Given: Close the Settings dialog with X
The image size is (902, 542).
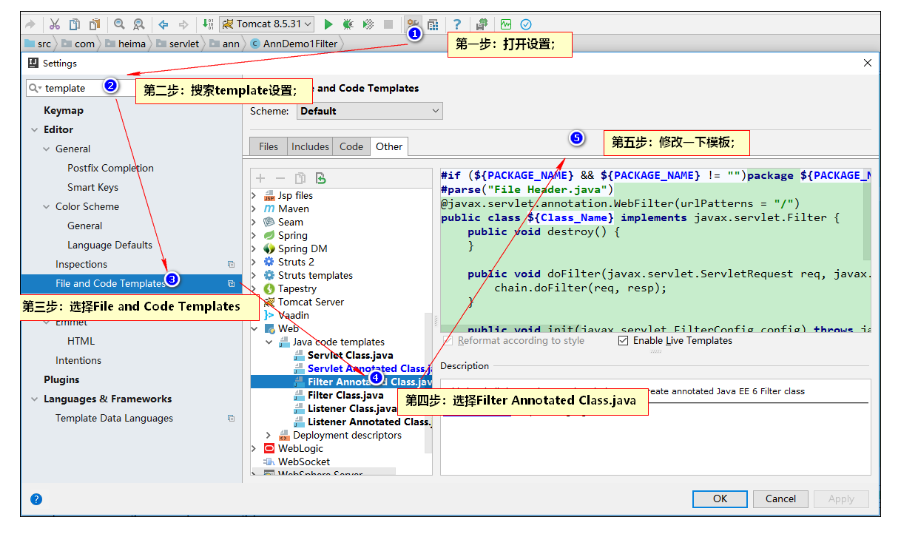Looking at the screenshot, I should point(867,63).
